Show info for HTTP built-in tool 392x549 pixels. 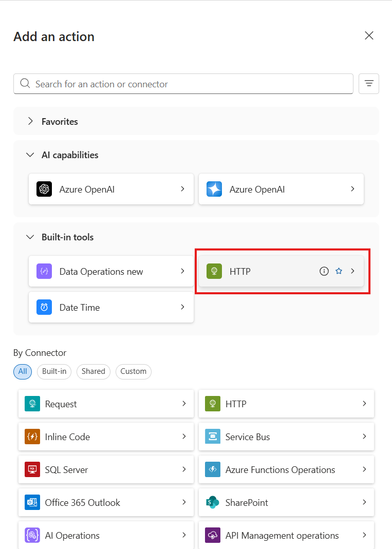click(x=324, y=271)
